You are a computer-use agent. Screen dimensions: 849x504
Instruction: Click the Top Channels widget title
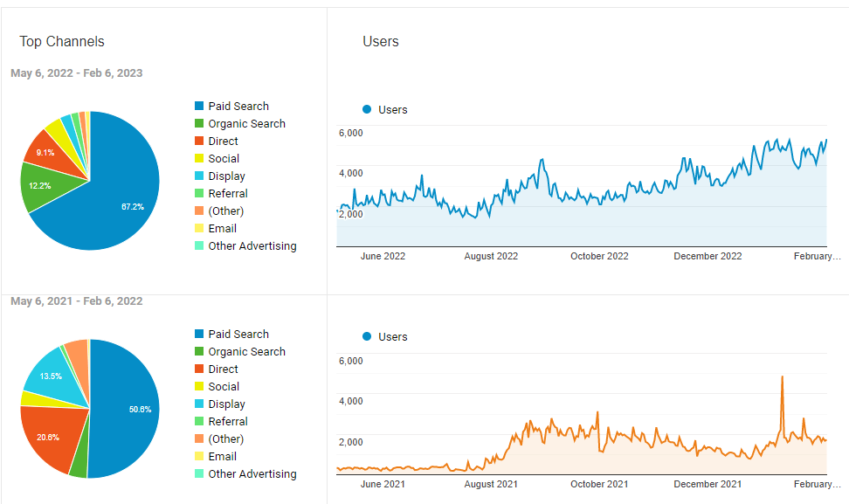pos(62,42)
